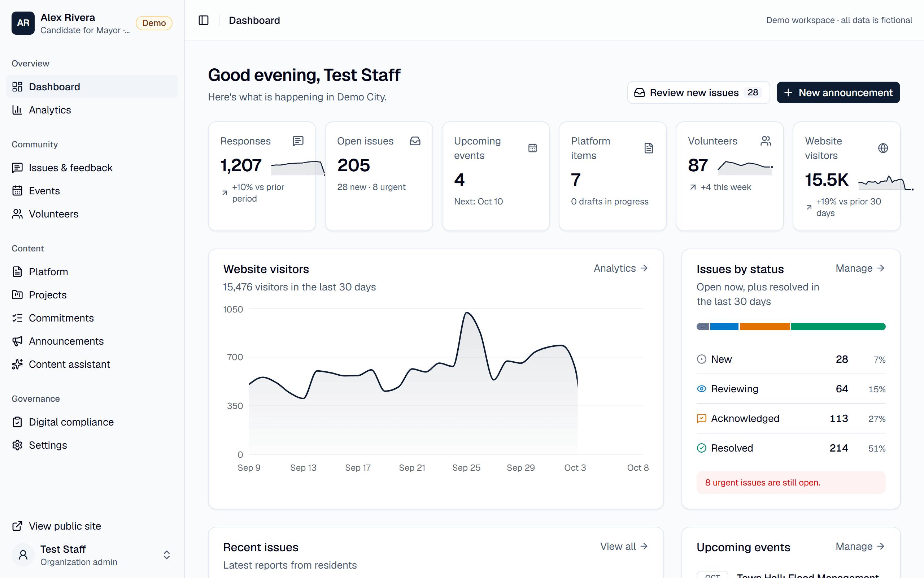The image size is (924, 578).
Task: Click the blue Reviewing status bar segment
Action: click(x=724, y=327)
